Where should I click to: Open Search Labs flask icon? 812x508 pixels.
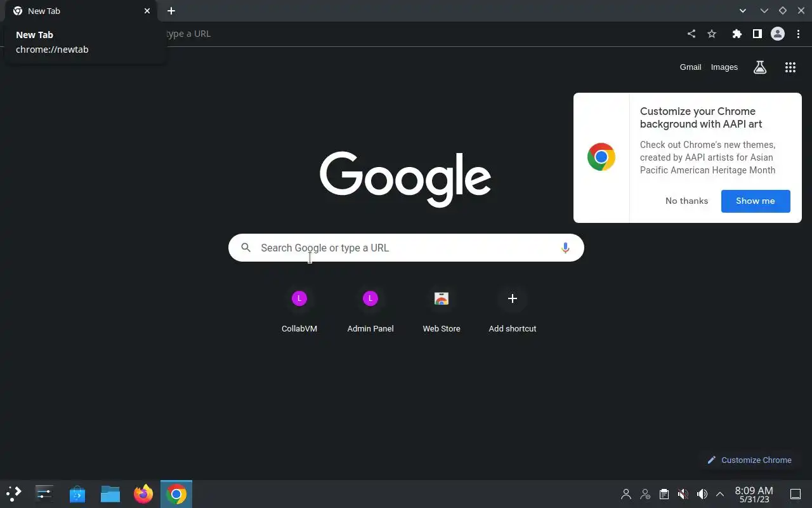[760, 67]
